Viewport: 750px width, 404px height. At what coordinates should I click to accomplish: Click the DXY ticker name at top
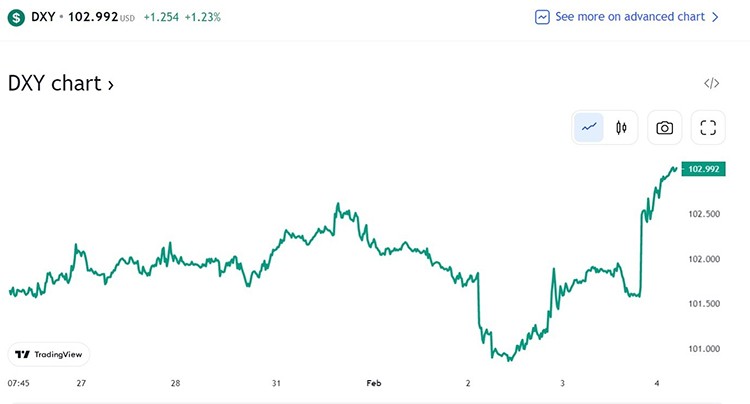(x=44, y=17)
